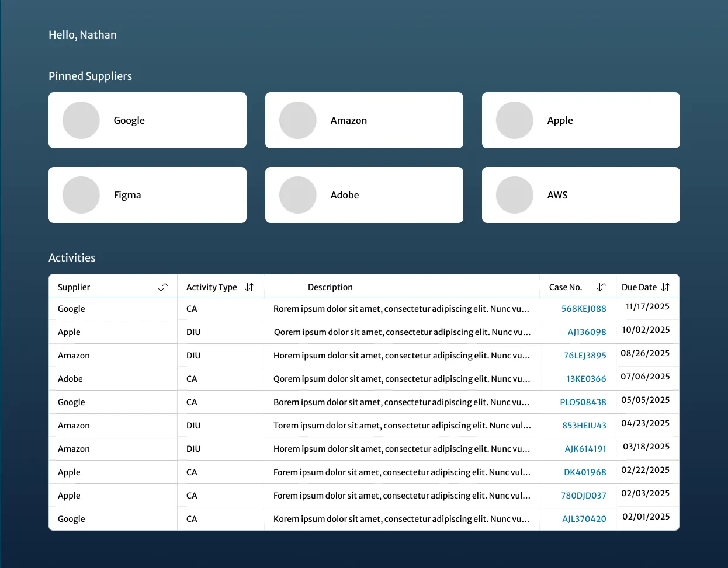Screen dimensions: 728x568
Task: Click the Adobe activity row dated 07/06/2025
Action: point(351,378)
